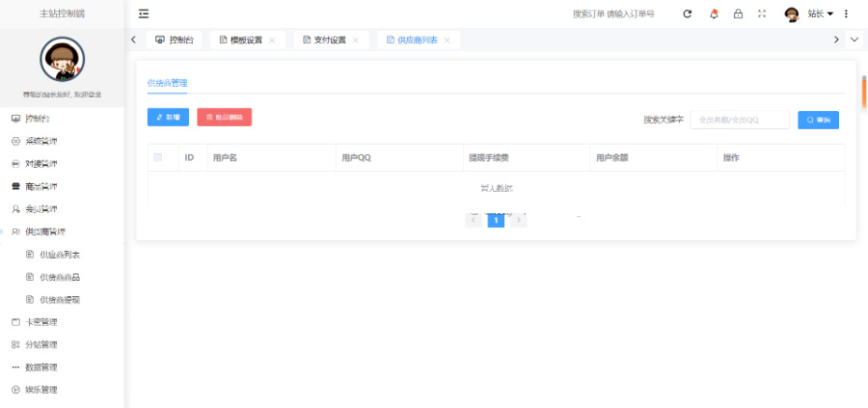Click the red 批量删除 button
The height and width of the screenshot is (408, 868).
pos(224,117)
